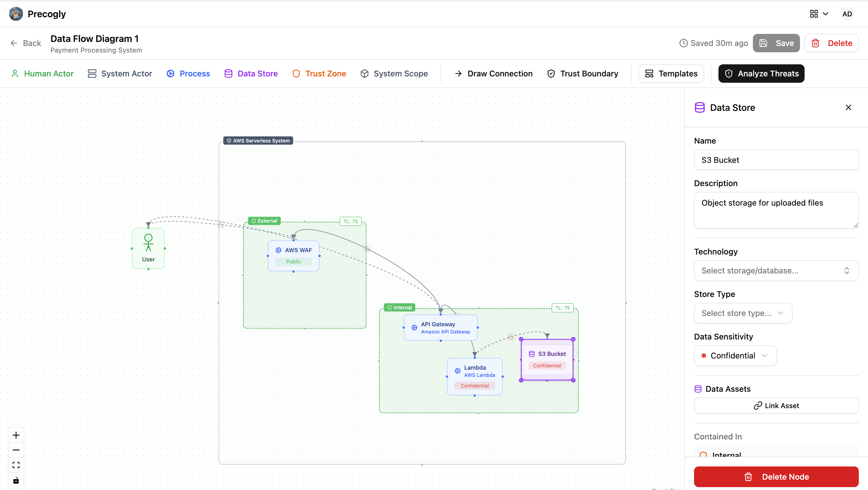Fit view using the fullscreen icon
868x490 pixels.
(16, 465)
